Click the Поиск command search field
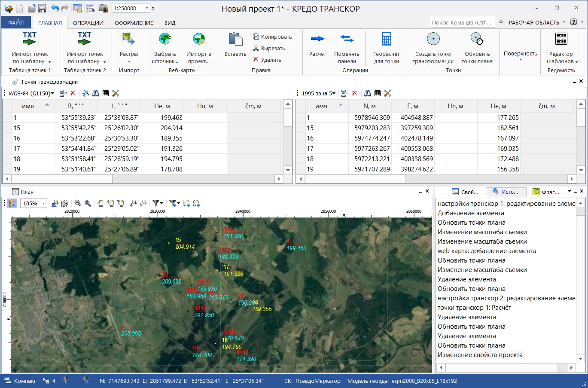The image size is (588, 388). coord(462,22)
